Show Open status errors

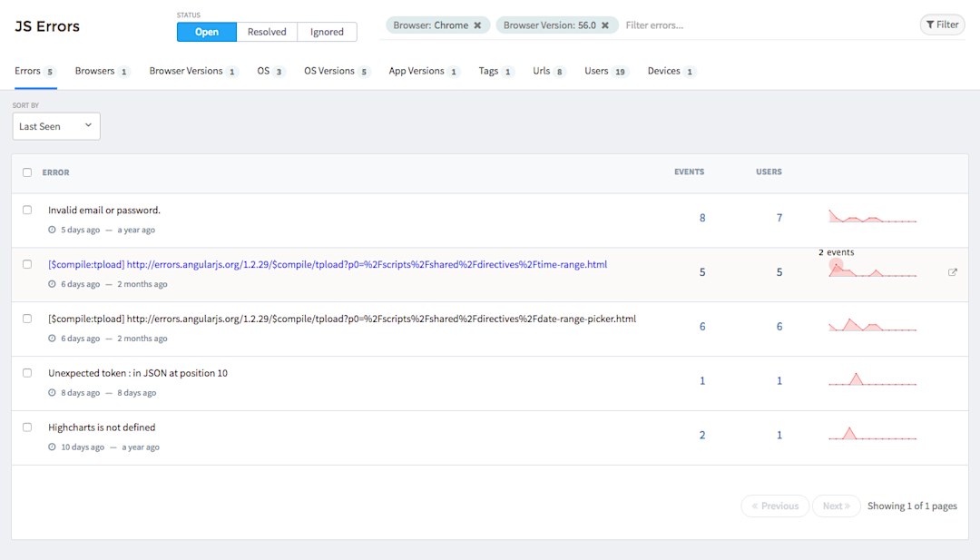207,32
